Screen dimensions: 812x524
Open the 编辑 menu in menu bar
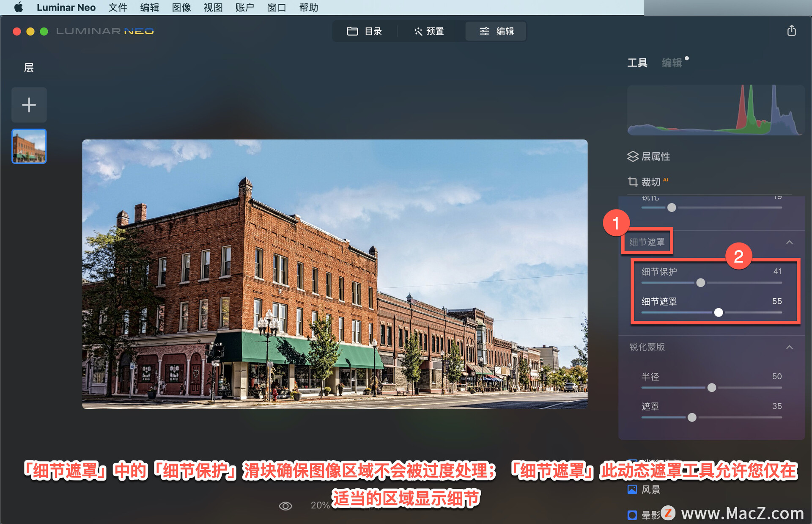150,7
